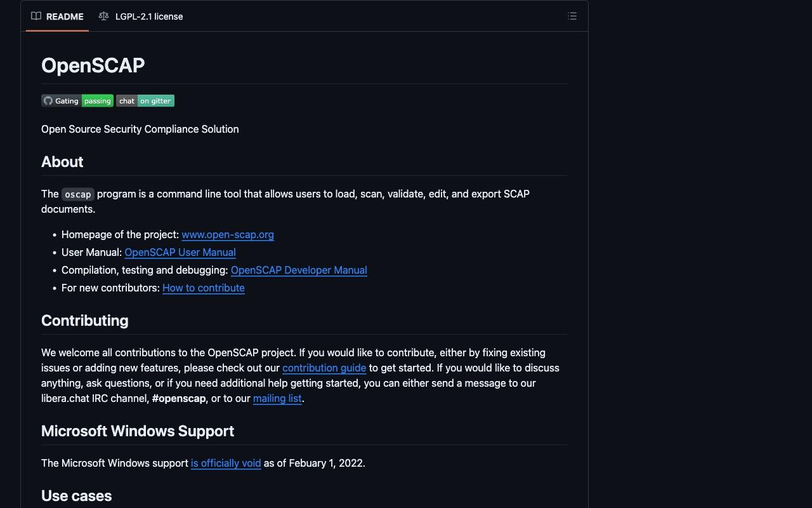
Task: Open the README outline icon
Action: click(572, 17)
